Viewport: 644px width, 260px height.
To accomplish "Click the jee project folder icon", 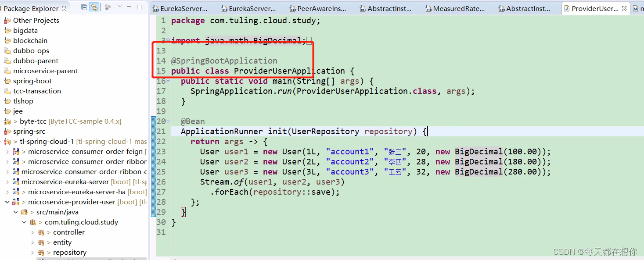I will [x=7, y=111].
